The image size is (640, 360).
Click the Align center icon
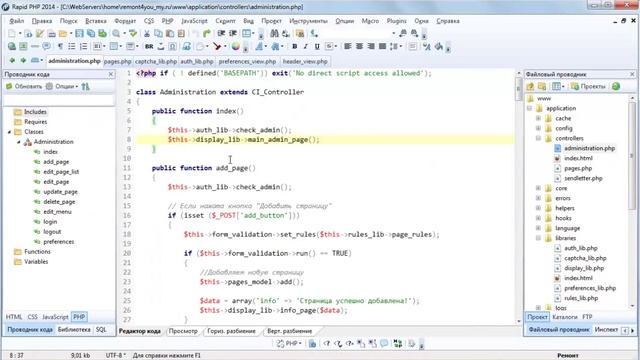tap(359, 47)
